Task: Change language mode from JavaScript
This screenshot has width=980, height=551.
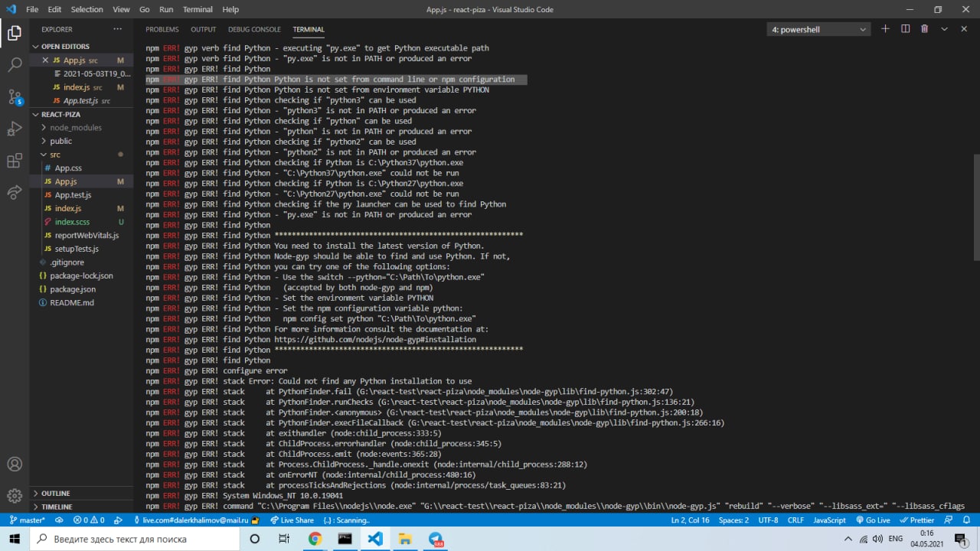Action: (829, 520)
